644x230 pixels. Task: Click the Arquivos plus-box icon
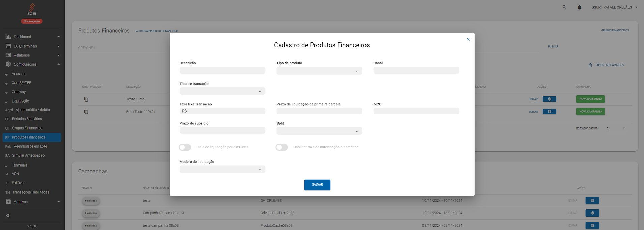coord(8,202)
